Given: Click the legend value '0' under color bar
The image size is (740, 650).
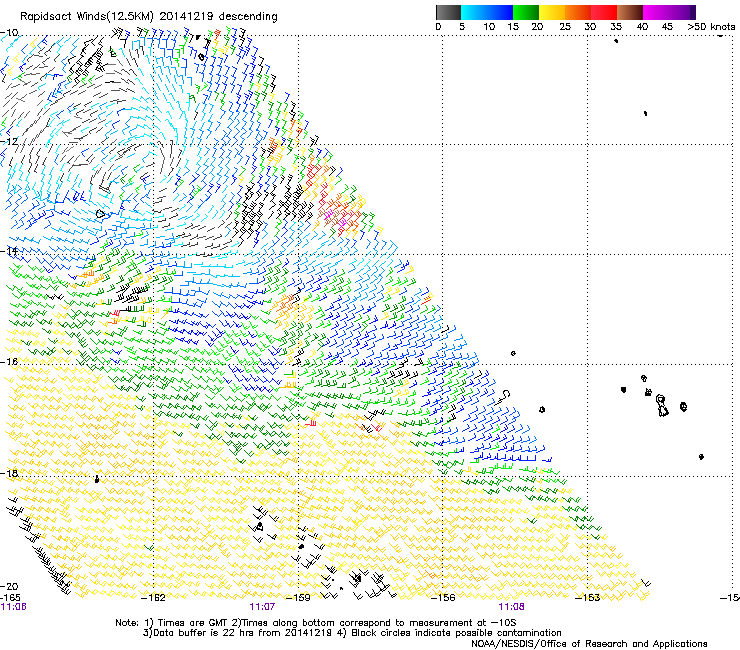Looking at the screenshot, I should (438, 27).
